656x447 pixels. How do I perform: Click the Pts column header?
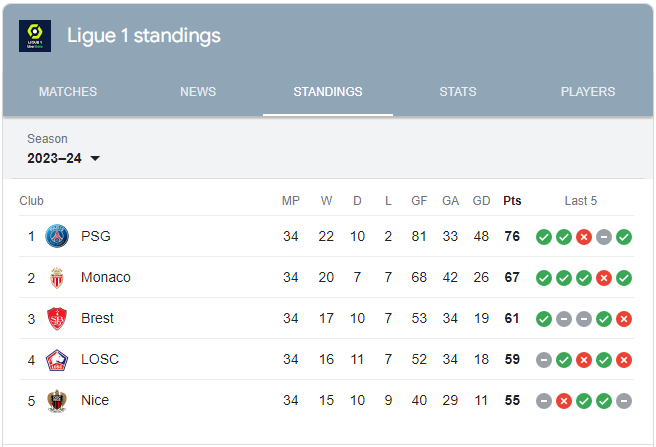point(512,201)
